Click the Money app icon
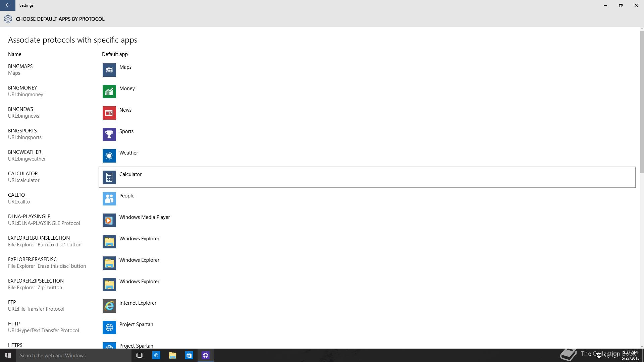This screenshot has width=644, height=362. (109, 92)
